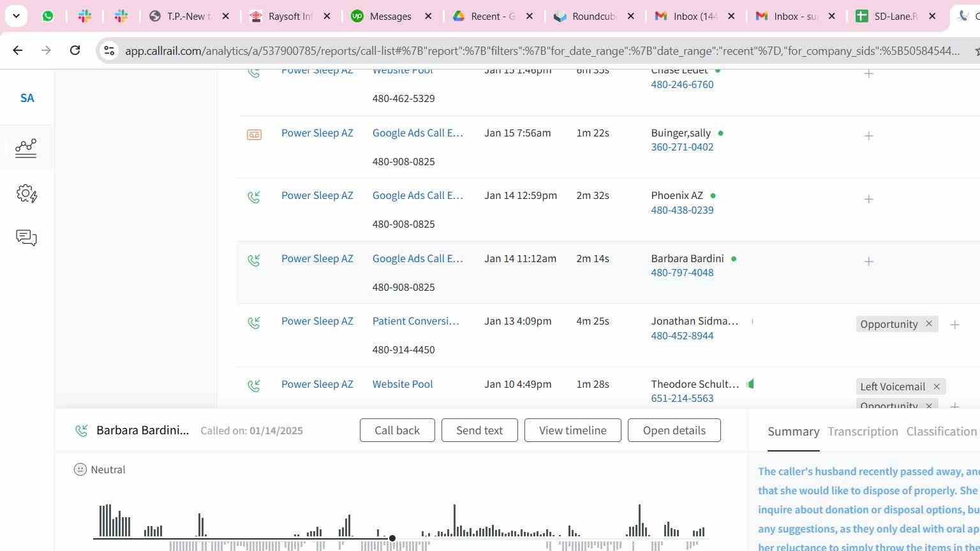Open phone number 651-214-5563 link
Viewport: 980px width, 551px height.
pyautogui.click(x=682, y=399)
